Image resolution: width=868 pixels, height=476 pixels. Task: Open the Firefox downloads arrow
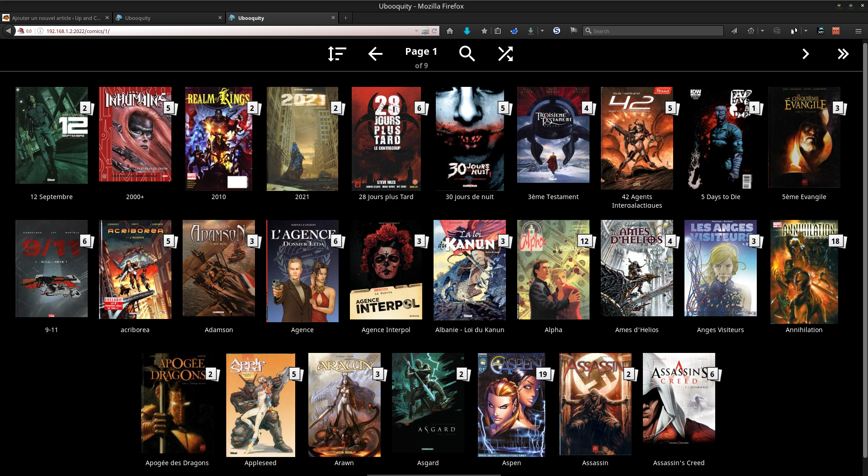(x=530, y=31)
